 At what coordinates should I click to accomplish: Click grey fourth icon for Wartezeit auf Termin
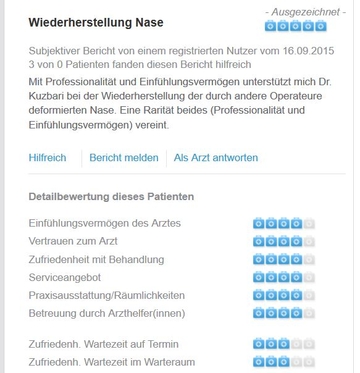coord(296,344)
